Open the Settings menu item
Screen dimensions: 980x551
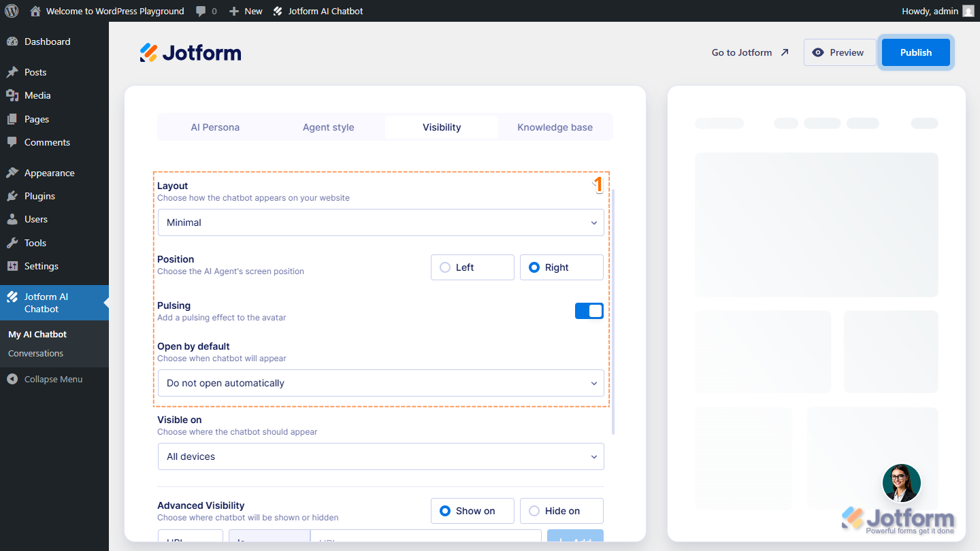[x=54, y=266]
